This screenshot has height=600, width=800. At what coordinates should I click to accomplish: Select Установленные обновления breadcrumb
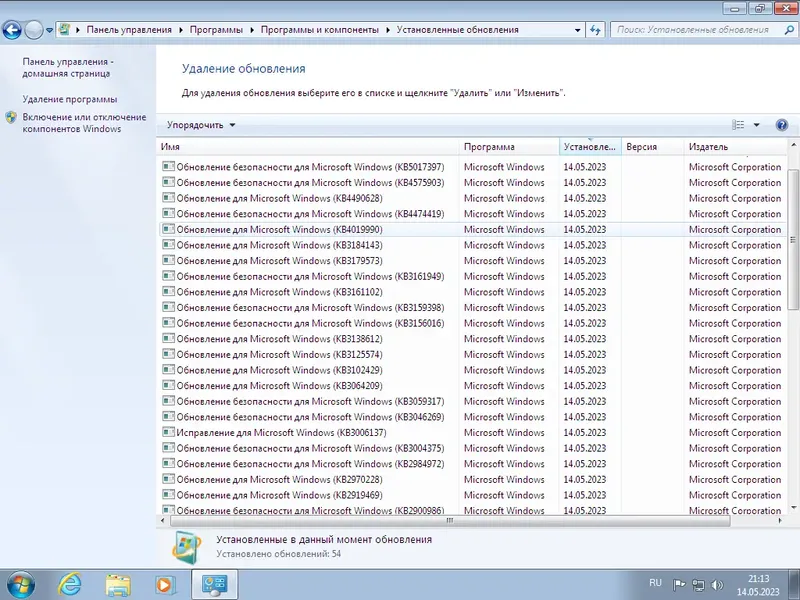[458, 30]
